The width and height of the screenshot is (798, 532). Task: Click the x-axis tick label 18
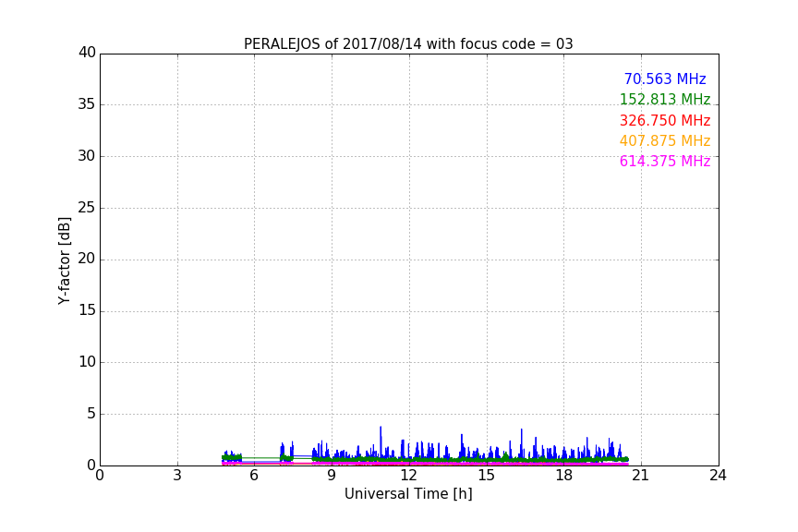(x=564, y=476)
